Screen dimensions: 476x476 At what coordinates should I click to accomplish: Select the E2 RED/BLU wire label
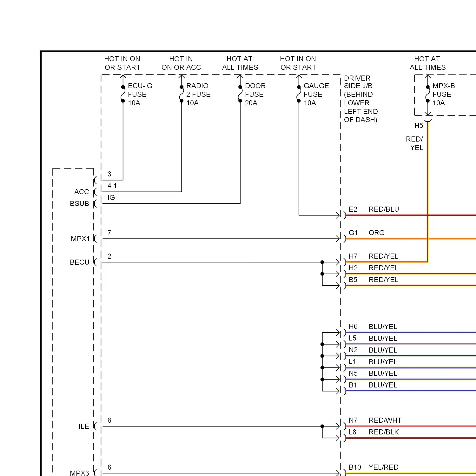[x=374, y=209]
